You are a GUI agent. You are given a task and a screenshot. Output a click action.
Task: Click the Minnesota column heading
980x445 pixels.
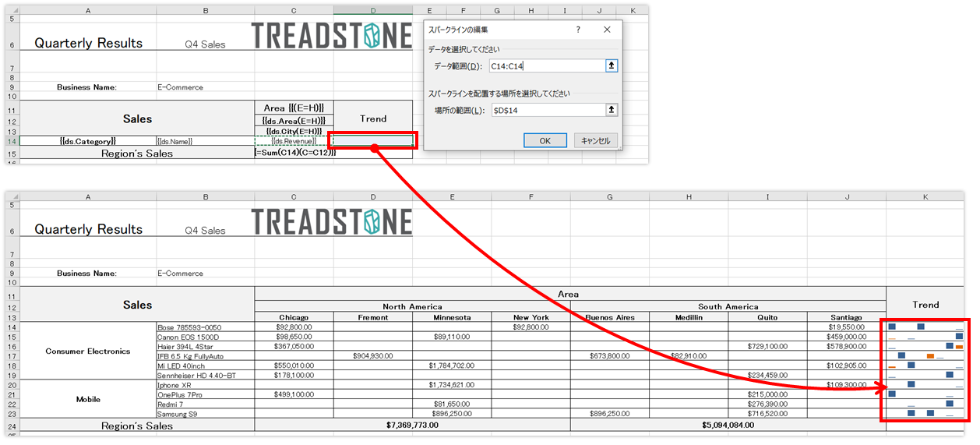[x=452, y=317]
